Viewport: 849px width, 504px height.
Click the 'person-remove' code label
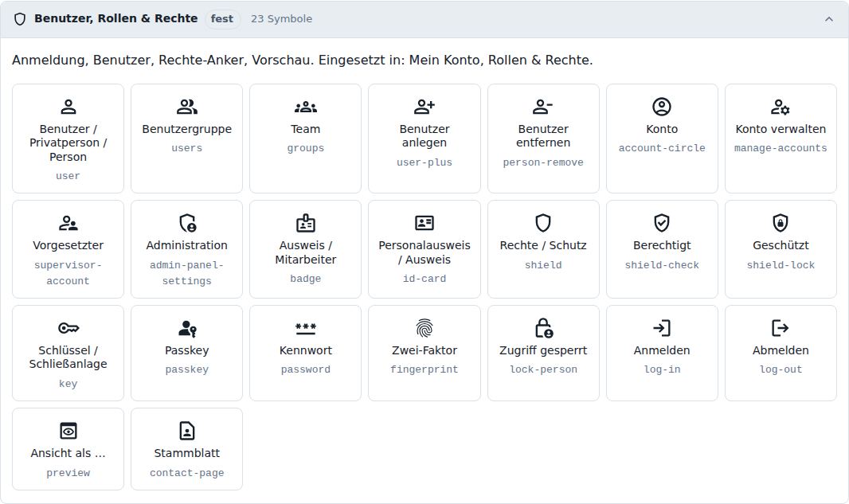coord(543,162)
